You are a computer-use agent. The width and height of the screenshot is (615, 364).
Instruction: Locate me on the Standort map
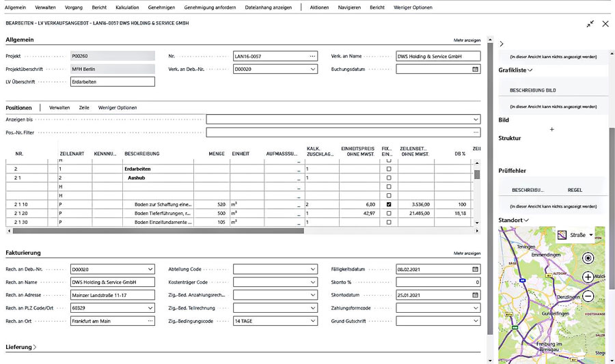[x=588, y=258]
